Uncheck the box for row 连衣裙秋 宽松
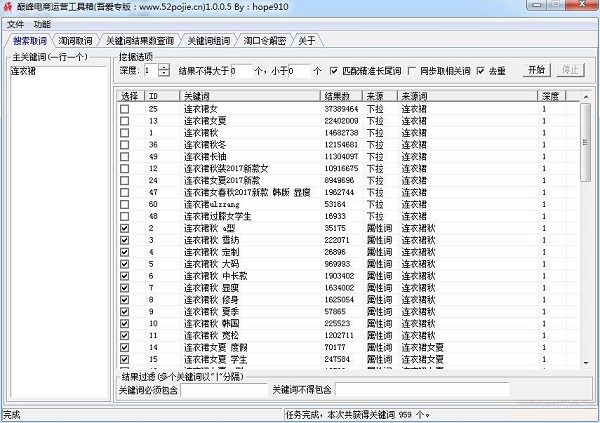The width and height of the screenshot is (600, 423). [124, 335]
